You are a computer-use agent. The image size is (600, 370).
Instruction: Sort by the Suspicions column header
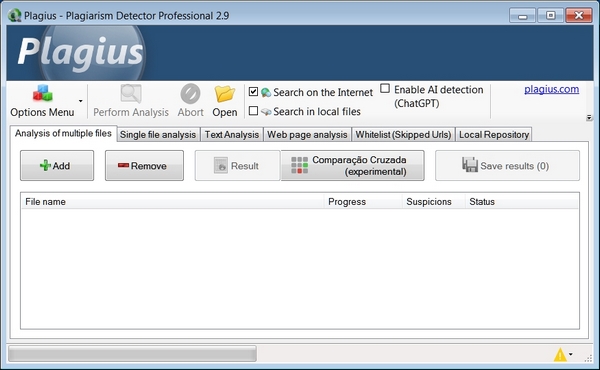click(434, 202)
